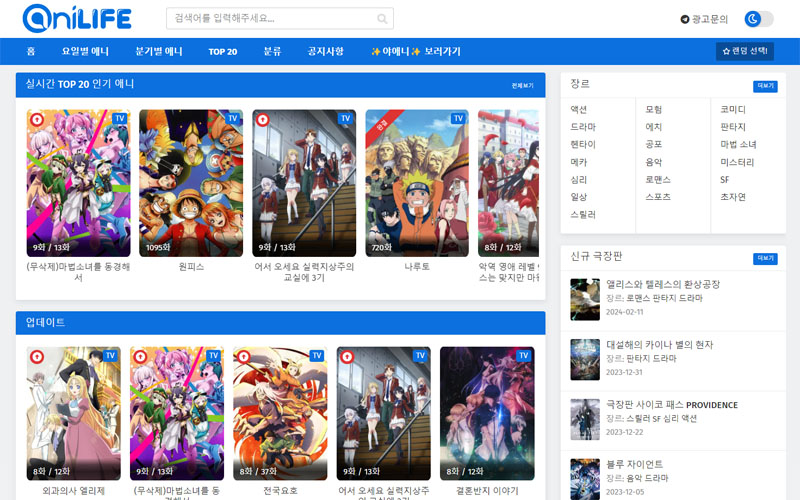Viewport: 800px width, 500px height.
Task: Click the search magnifier icon
Action: point(382,19)
